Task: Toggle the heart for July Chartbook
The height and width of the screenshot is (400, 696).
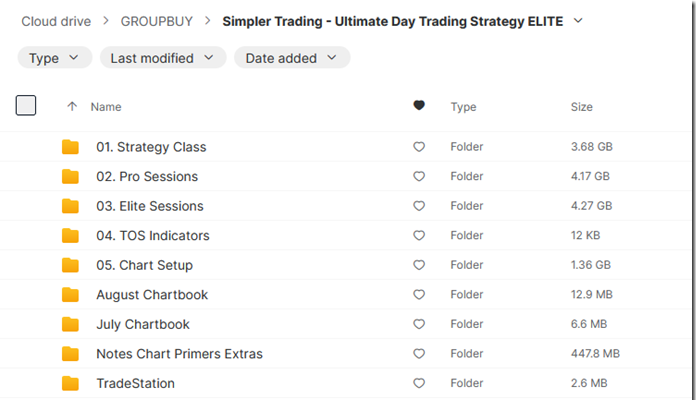Action: click(419, 324)
